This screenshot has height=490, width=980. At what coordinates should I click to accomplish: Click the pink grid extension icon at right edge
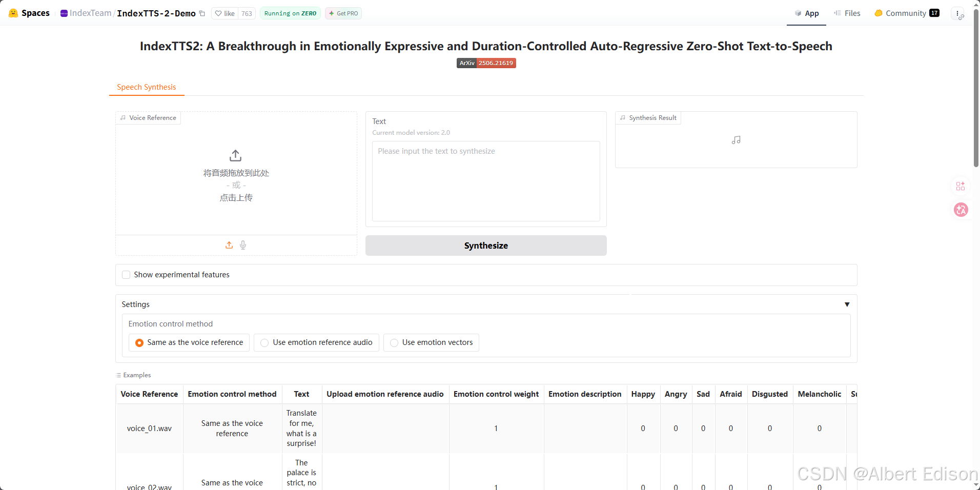pyautogui.click(x=961, y=186)
